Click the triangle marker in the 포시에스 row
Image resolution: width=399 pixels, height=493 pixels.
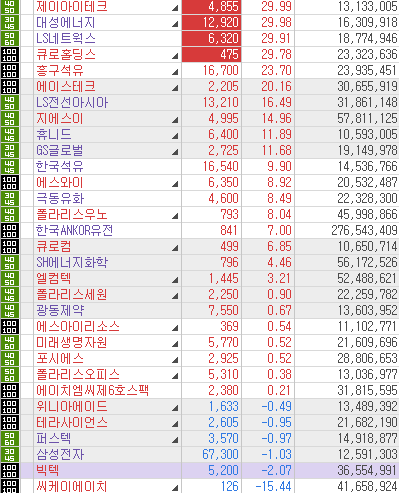[x=175, y=360]
